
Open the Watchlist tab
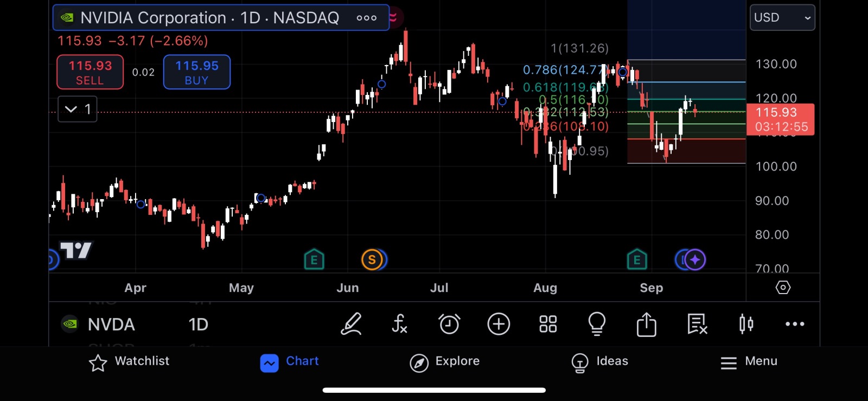click(x=129, y=362)
